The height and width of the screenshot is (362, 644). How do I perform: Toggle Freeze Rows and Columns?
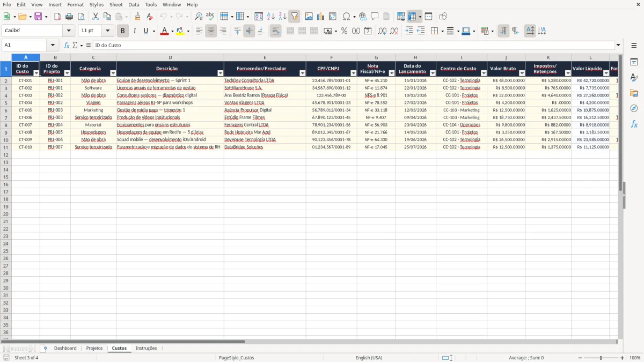412,17
